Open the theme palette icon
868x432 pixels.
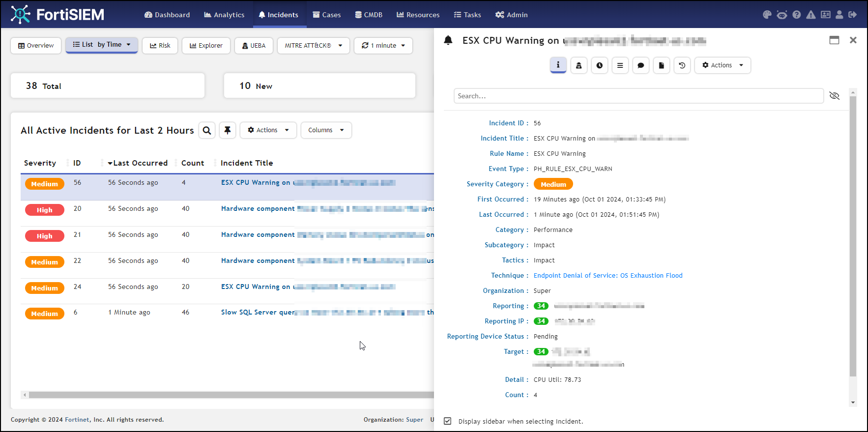[767, 15]
